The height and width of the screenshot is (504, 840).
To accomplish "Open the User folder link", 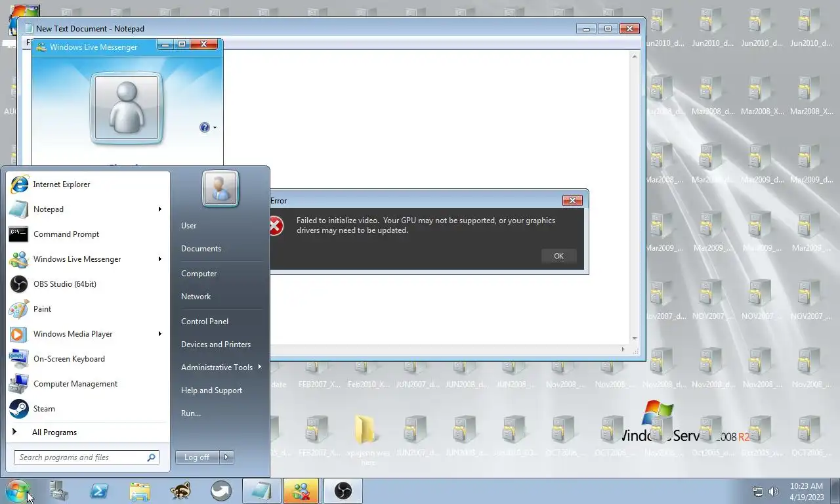I will (188, 226).
